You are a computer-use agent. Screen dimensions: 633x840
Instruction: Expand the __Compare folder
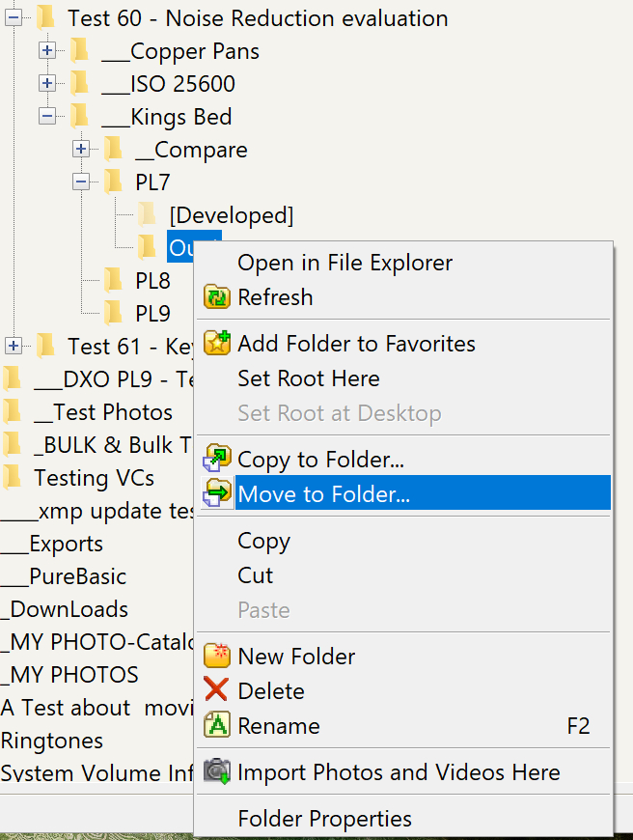click(81, 150)
